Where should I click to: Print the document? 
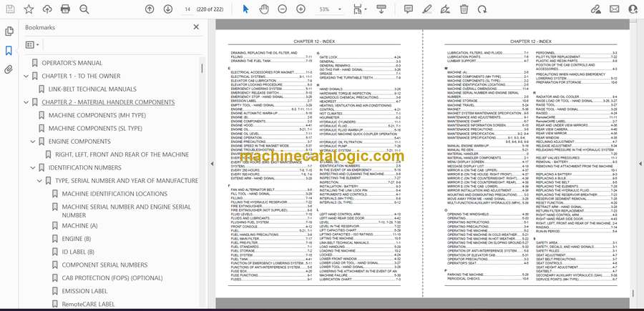tap(65, 9)
